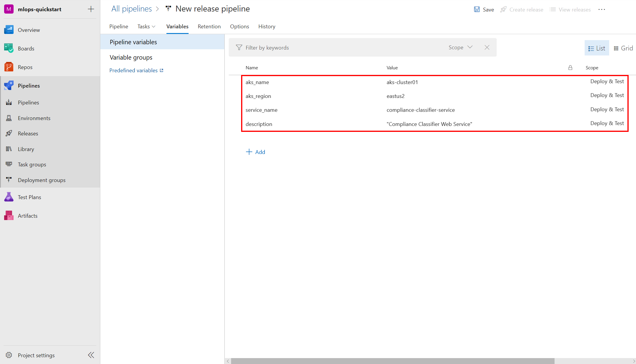Switch to History tab

(267, 26)
